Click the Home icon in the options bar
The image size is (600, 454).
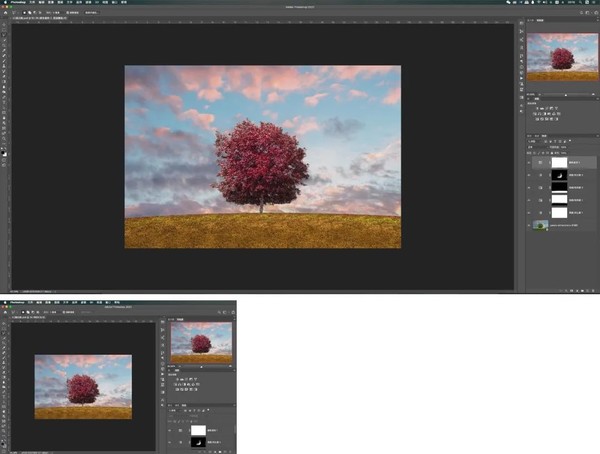click(4, 11)
